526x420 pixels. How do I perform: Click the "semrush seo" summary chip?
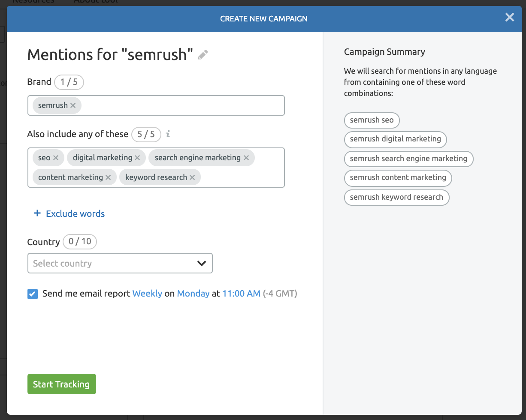click(x=372, y=120)
